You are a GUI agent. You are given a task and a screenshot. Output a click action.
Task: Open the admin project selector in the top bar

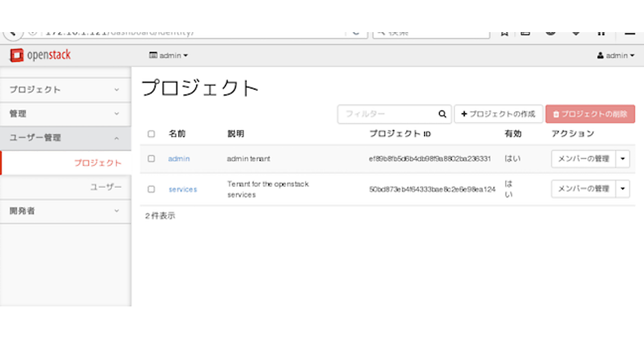(x=169, y=56)
